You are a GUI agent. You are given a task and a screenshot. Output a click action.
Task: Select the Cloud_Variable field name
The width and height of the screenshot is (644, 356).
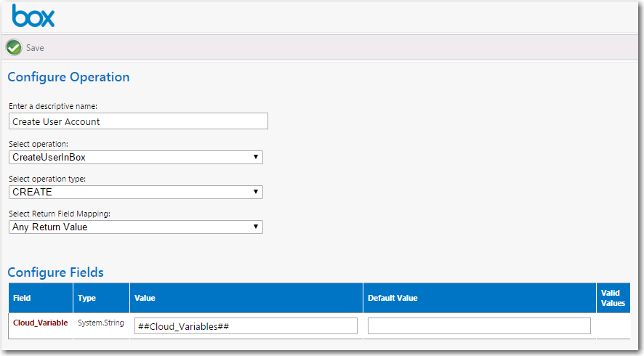[x=41, y=323]
